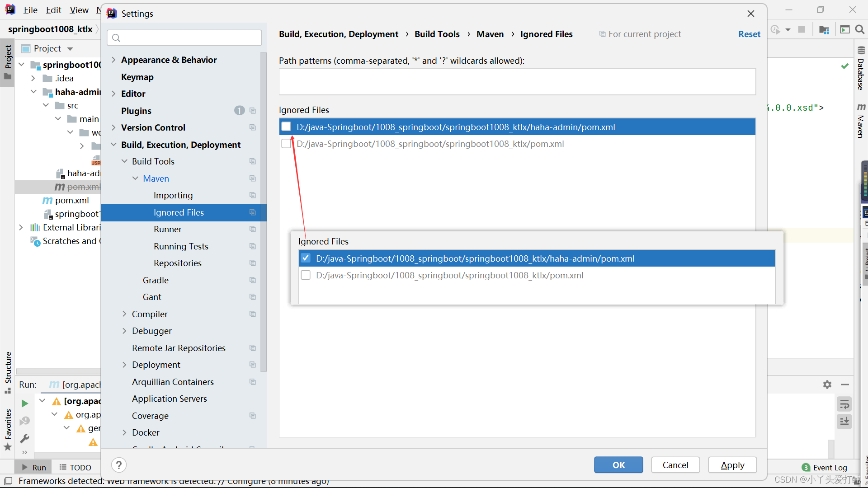
Task: Click the search magnifier icon in Settings
Action: point(117,38)
